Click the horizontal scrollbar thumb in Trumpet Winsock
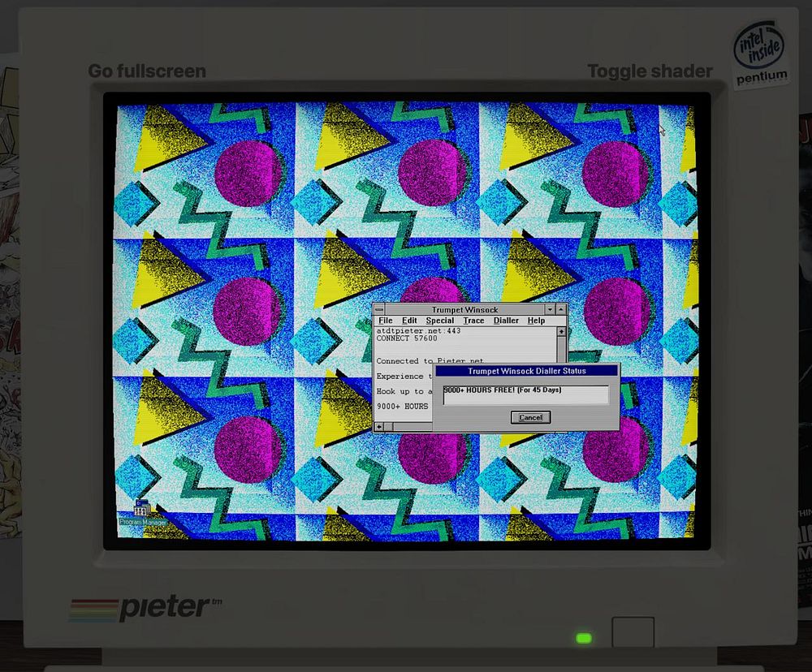The height and width of the screenshot is (672, 812). (388, 427)
